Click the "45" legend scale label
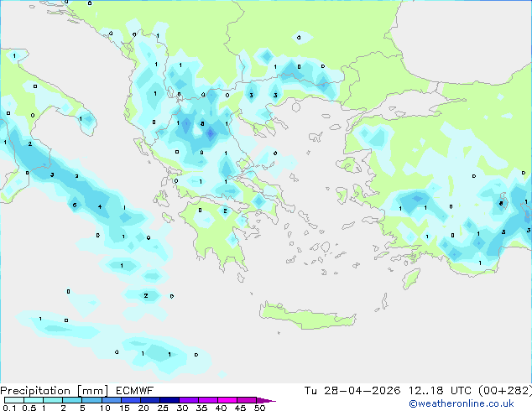 [x=240, y=408]
